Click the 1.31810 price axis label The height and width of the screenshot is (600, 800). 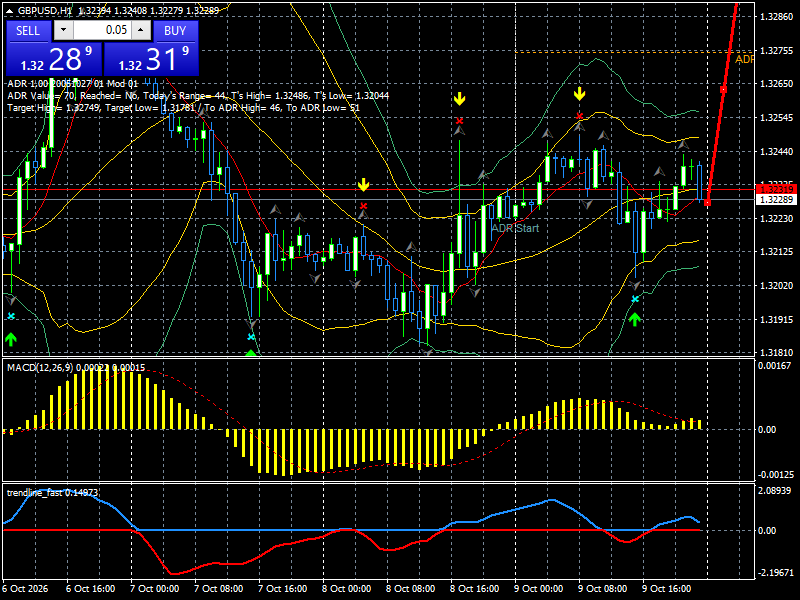(x=777, y=353)
